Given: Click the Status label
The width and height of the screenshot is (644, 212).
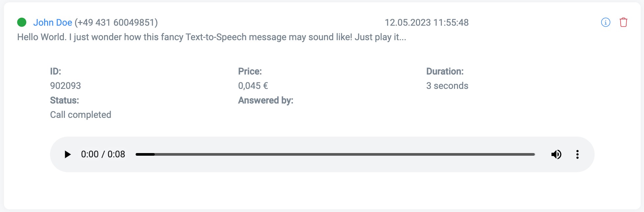Looking at the screenshot, I should (x=65, y=100).
